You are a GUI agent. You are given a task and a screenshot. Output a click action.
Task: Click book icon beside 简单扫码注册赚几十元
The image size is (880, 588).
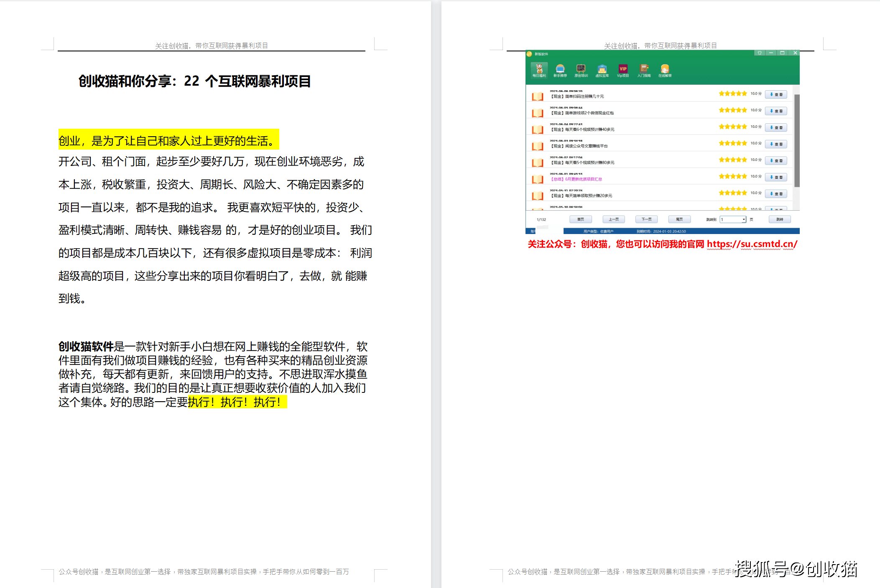click(x=537, y=97)
